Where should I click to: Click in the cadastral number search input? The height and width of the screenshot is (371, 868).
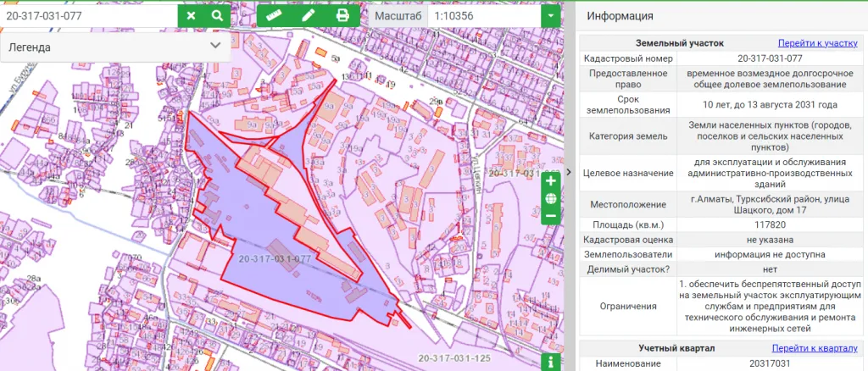(89, 15)
